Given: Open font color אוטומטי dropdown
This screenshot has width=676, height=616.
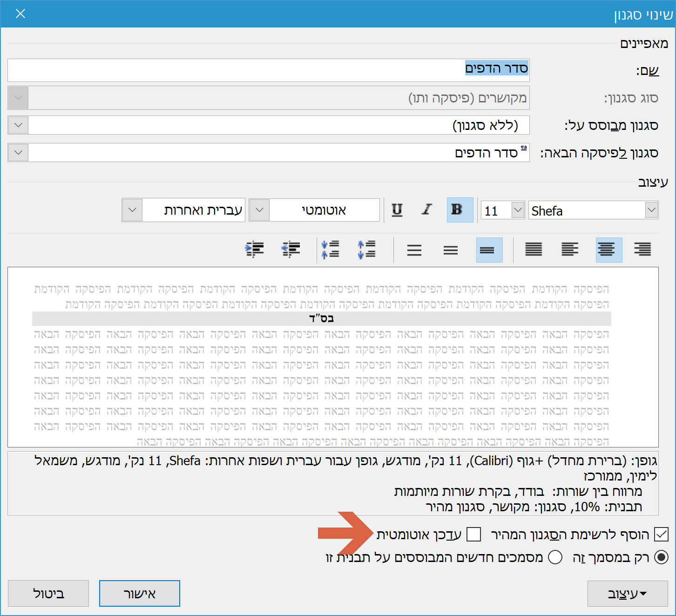Looking at the screenshot, I should [260, 210].
